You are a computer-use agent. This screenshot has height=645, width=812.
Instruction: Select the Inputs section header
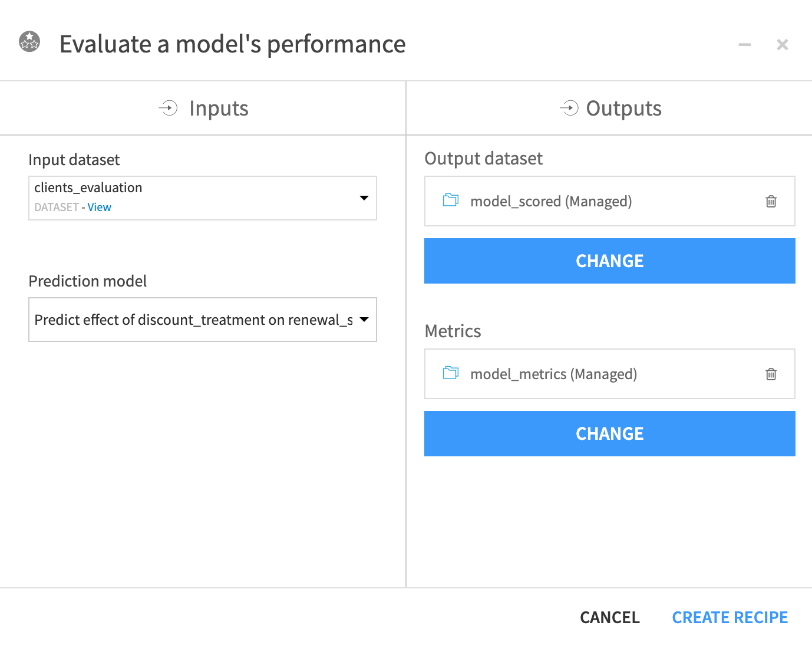click(219, 108)
